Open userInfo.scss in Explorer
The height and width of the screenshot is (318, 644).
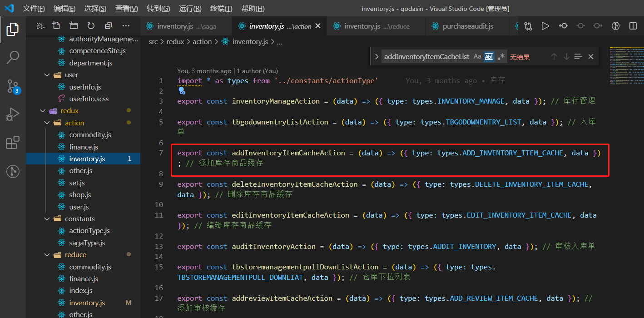coord(89,99)
